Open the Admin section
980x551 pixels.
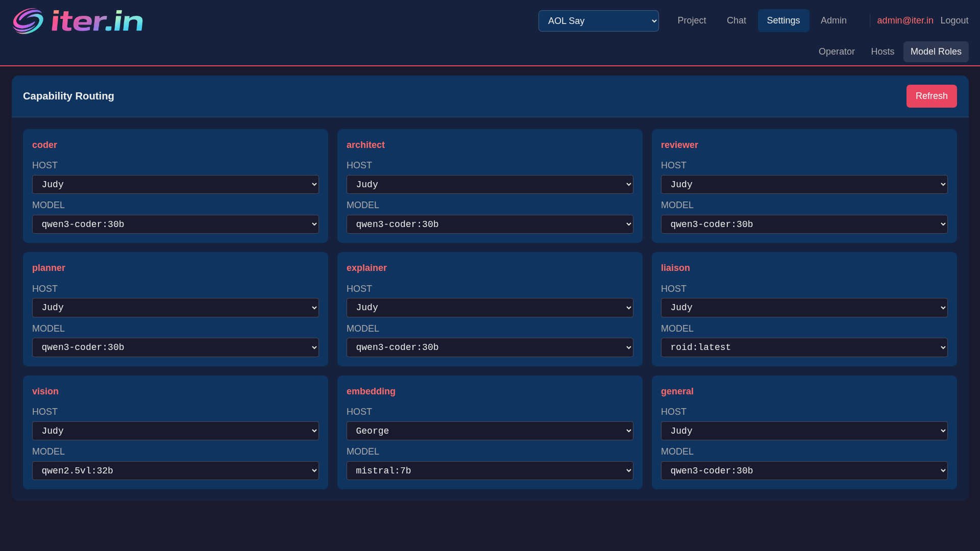(833, 20)
